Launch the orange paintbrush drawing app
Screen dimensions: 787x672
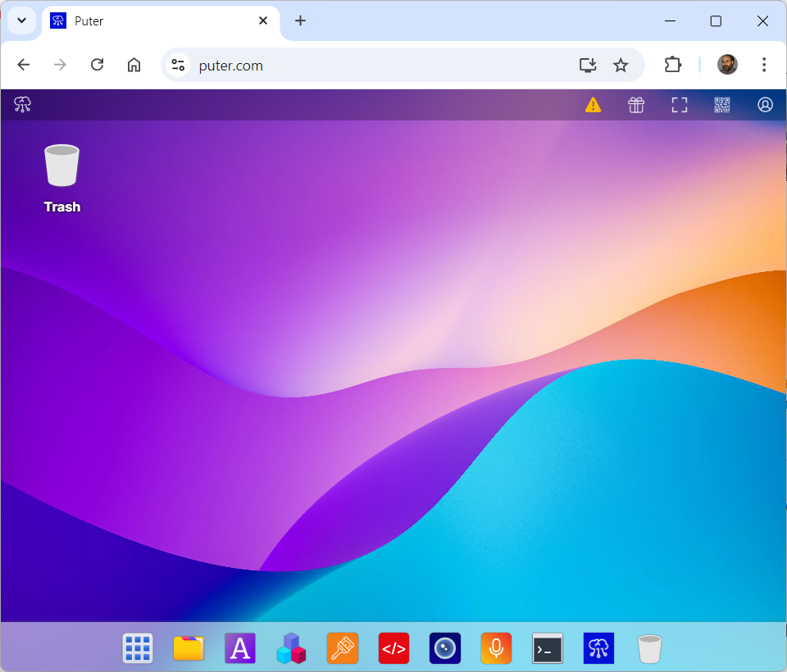point(343,648)
